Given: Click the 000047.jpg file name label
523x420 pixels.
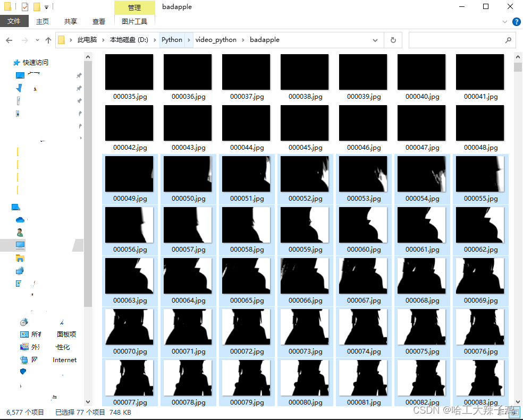Looking at the screenshot, I should pyautogui.click(x=422, y=148).
